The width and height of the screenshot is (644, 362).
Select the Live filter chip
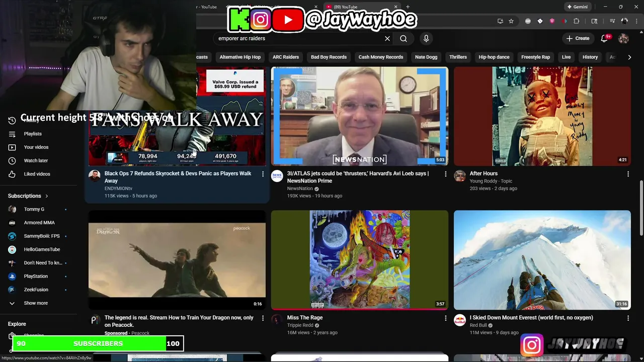point(566,57)
